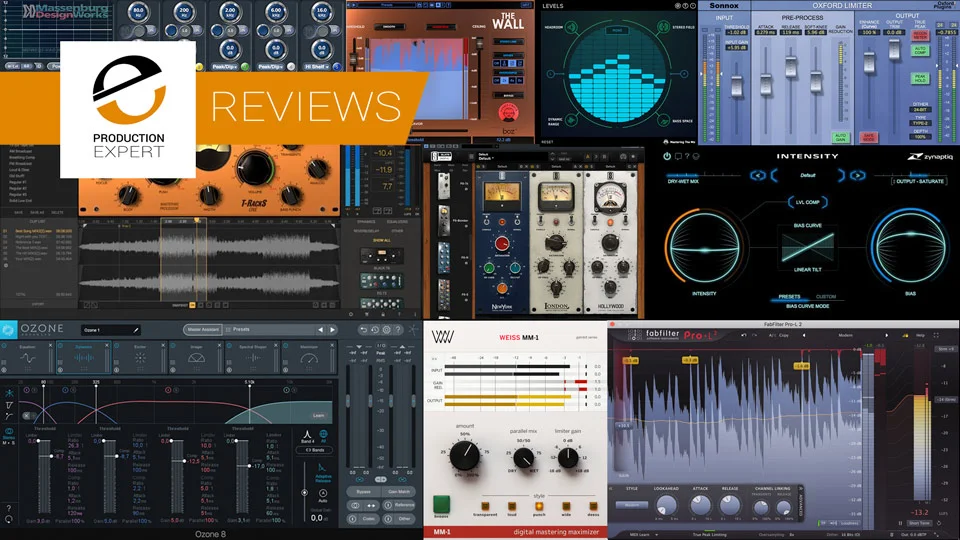Select deess style on Weiss MM-1
Screen dimensions: 960x540
593,506
